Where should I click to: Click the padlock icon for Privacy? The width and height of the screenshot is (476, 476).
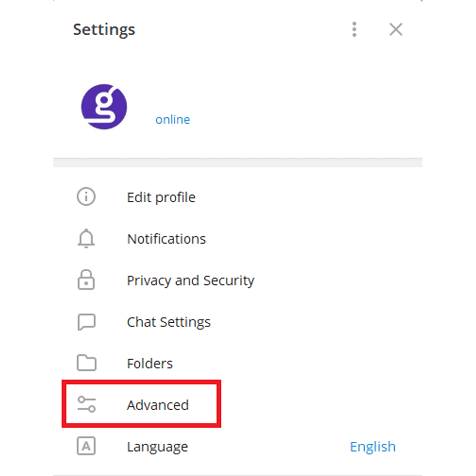pos(86,280)
